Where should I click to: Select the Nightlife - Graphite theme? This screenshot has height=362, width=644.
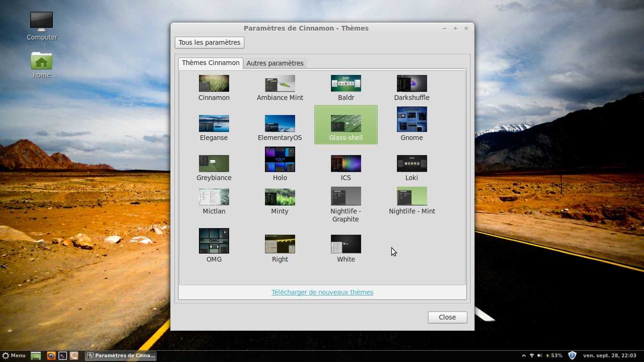[x=346, y=205]
